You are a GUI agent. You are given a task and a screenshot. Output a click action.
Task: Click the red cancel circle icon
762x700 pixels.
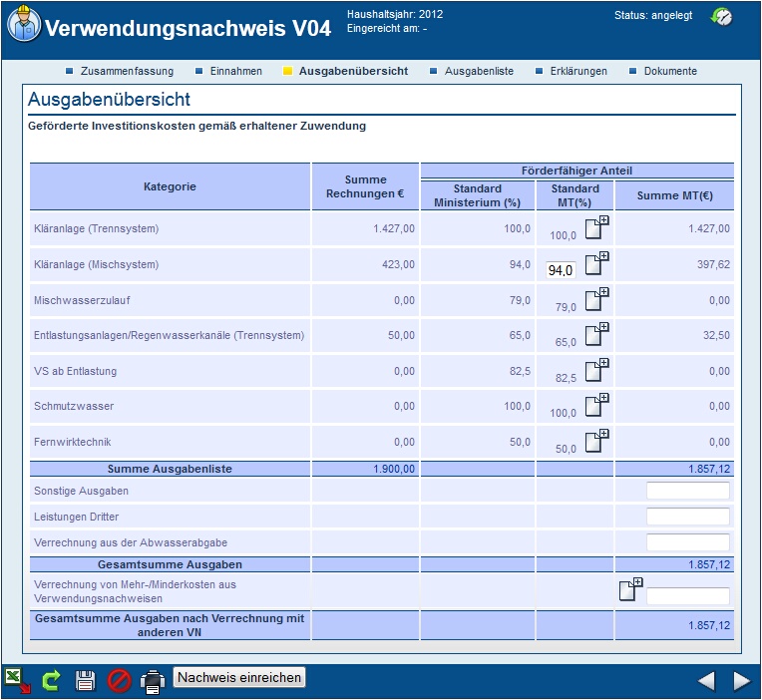point(119,681)
